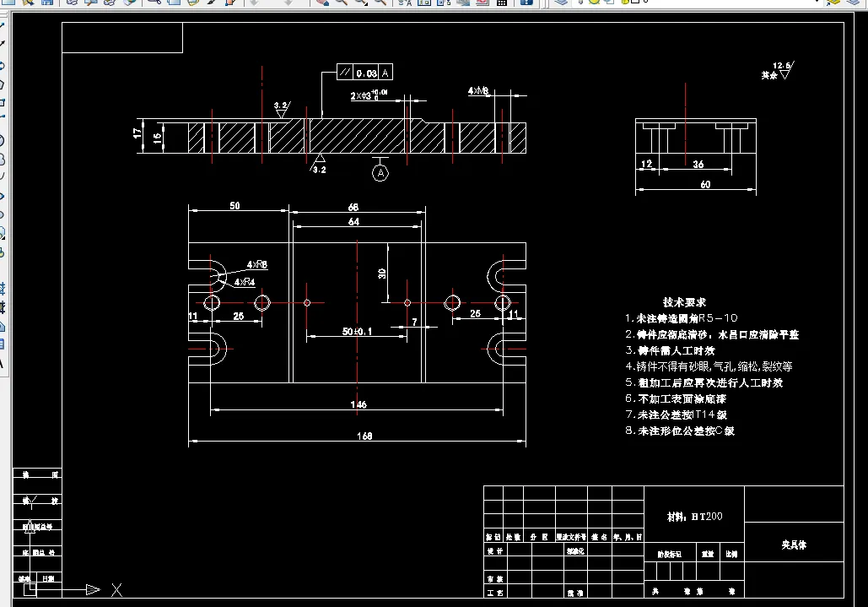Viewport: 868px width, 607px height.
Task: Select the Multiline Text A tool
Action: (3, 363)
